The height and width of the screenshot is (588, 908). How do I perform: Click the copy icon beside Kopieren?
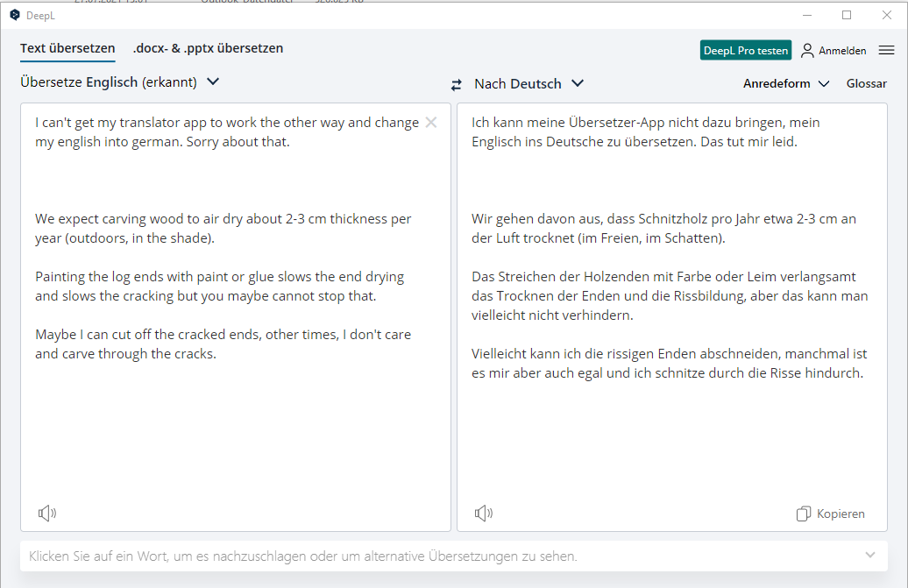click(803, 514)
